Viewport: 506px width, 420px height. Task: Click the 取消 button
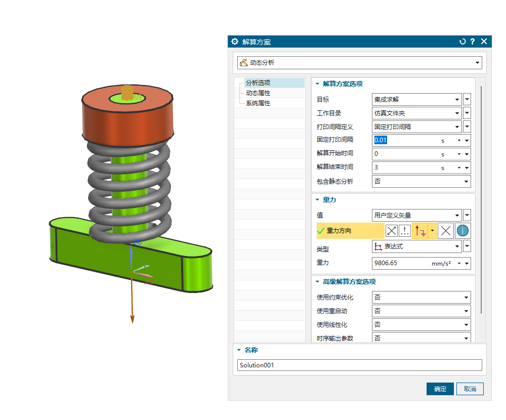pos(470,389)
